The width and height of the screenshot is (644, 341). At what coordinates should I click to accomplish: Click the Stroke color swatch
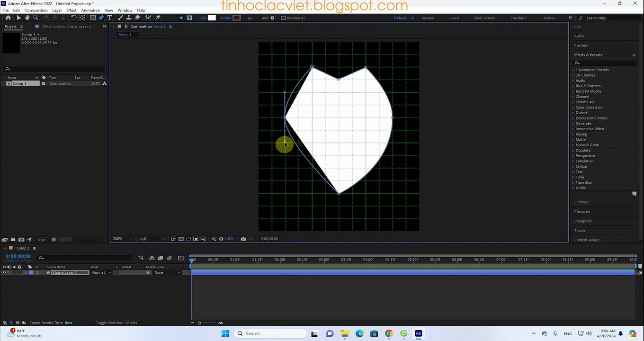[237, 18]
